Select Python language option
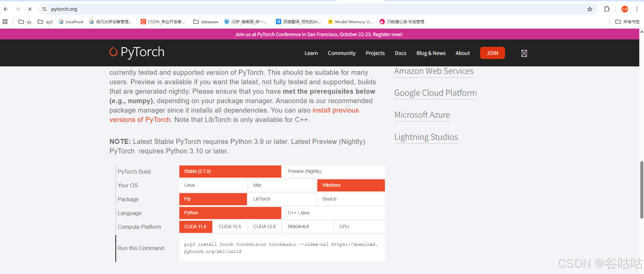 point(230,213)
